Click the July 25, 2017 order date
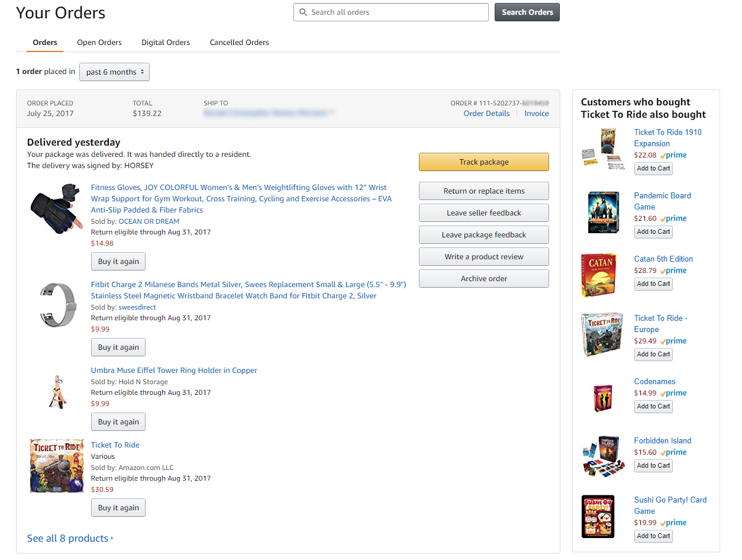This screenshot has width=742, height=560. [x=50, y=114]
